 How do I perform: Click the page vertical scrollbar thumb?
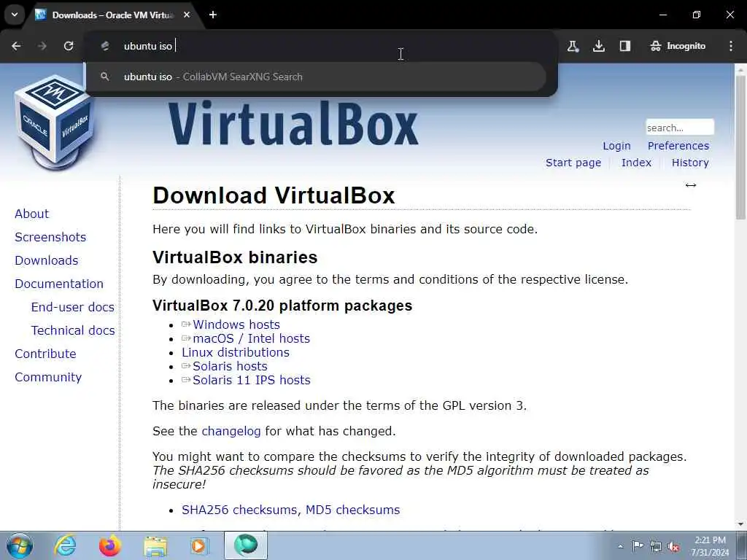[741, 147]
